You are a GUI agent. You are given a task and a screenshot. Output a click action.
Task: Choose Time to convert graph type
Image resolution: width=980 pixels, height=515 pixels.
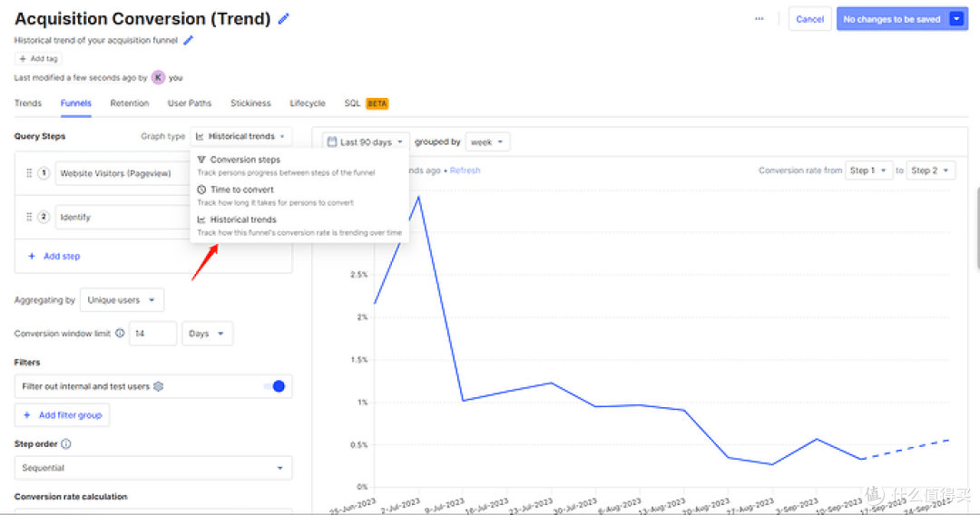299,195
